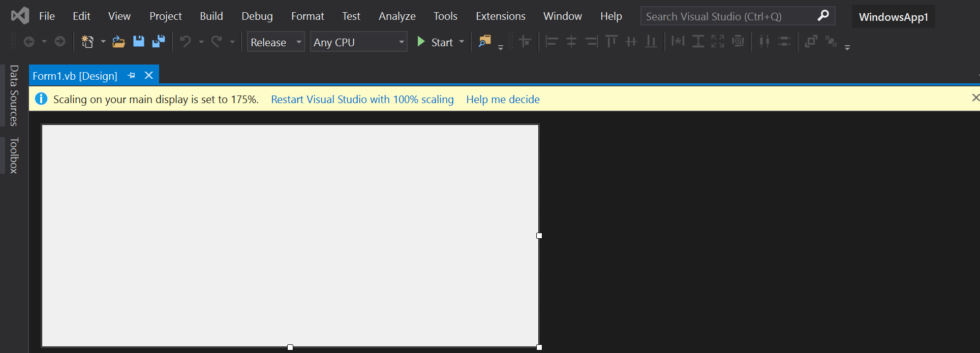Screen dimensions: 980x353
Task: Click the Find in Files folder icon
Action: click(x=485, y=41)
